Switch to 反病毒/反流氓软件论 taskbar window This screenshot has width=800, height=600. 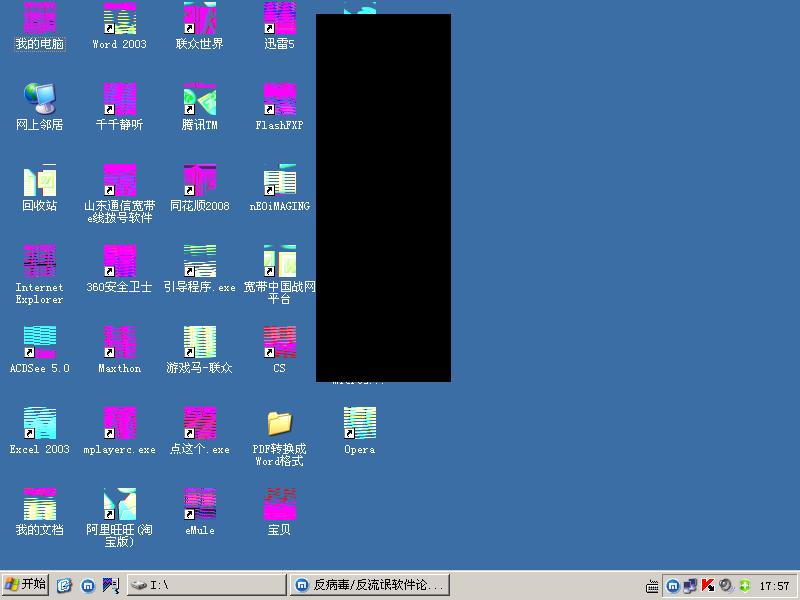click(x=370, y=585)
